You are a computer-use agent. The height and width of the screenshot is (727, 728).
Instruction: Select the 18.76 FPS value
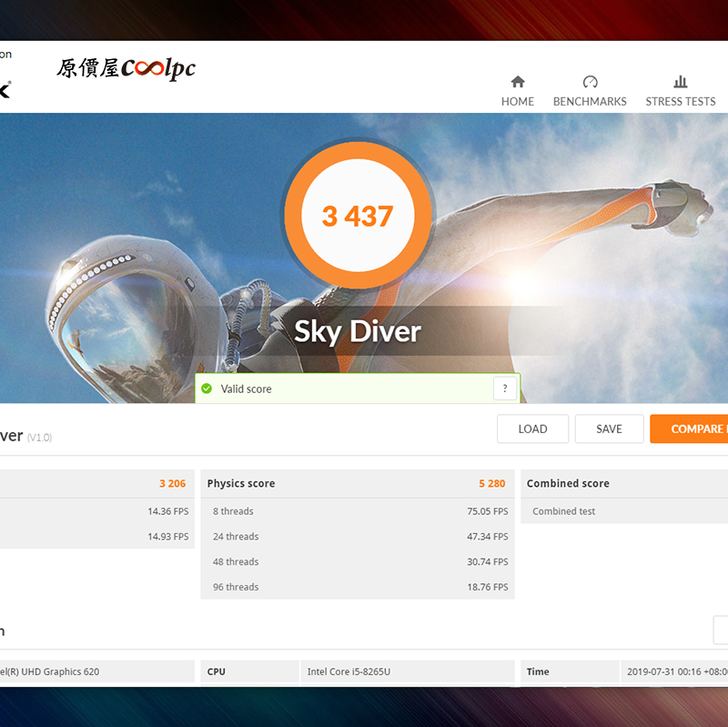[488, 587]
